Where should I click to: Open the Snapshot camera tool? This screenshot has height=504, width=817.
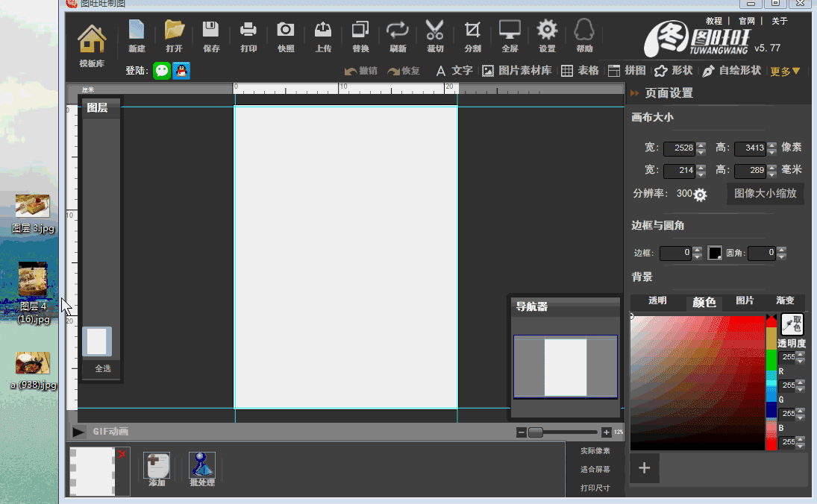tap(286, 31)
